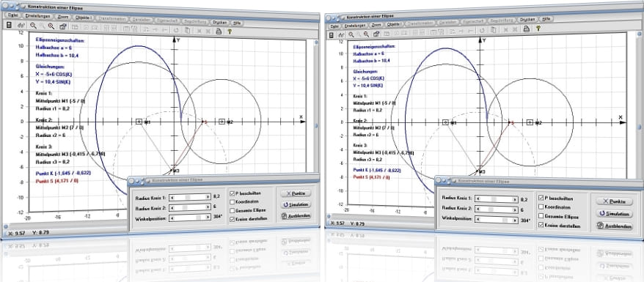Viewport: 644px width, 282px height.
Task: Click the M1 center point marker in the right plot
Action: pos(445,122)
